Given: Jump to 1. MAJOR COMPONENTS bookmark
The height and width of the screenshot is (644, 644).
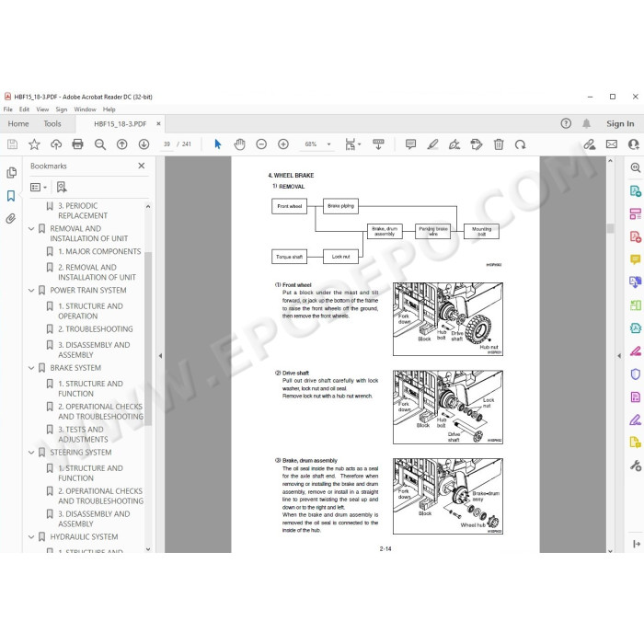Looking at the screenshot, I should point(99,251).
